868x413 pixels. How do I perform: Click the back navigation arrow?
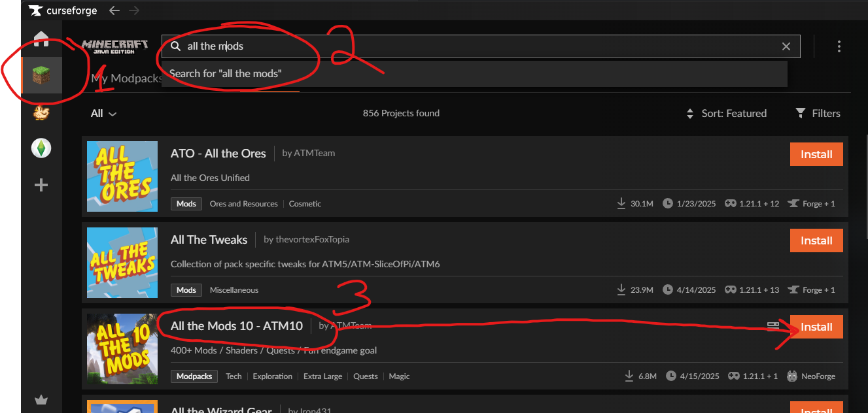click(x=114, y=10)
